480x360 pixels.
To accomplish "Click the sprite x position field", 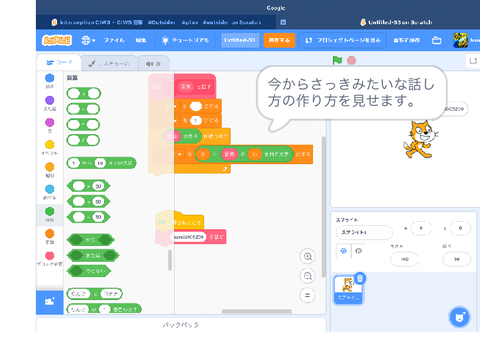I will (x=421, y=228).
